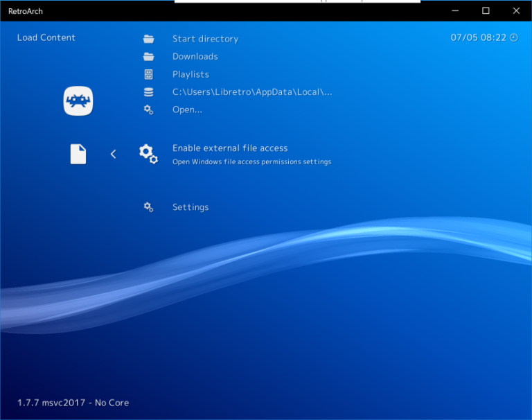Screen dimensions: 532x420
Task: Click the Load Content heading
Action: click(46, 37)
